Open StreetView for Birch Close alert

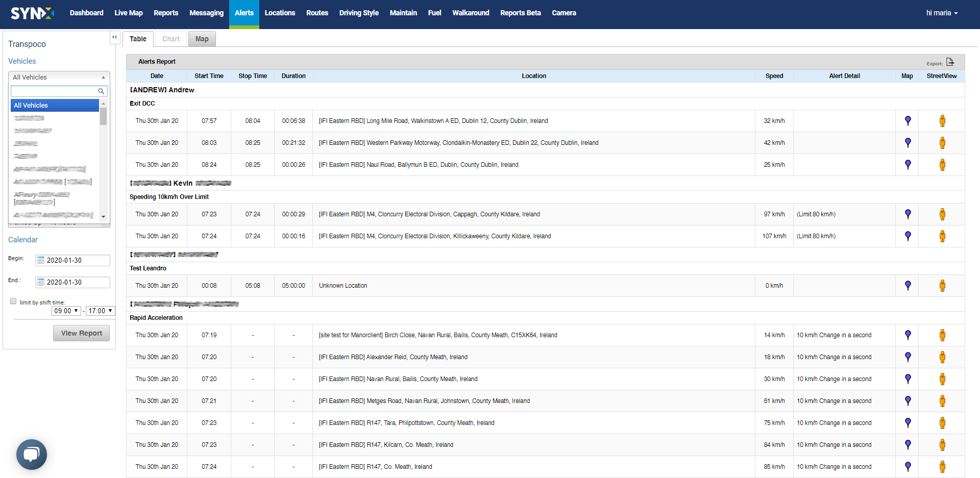coord(942,335)
